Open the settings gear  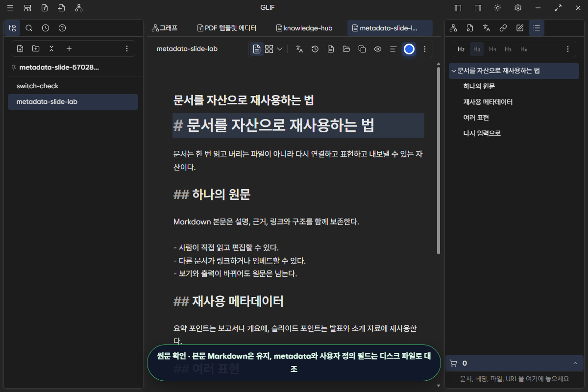tap(518, 8)
